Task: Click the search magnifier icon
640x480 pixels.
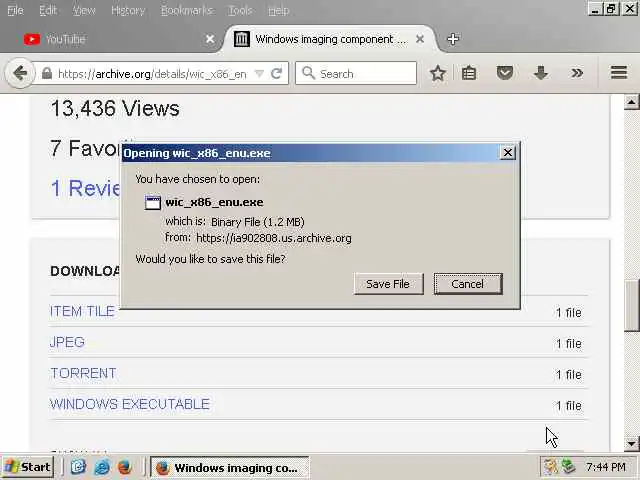Action: click(x=308, y=73)
